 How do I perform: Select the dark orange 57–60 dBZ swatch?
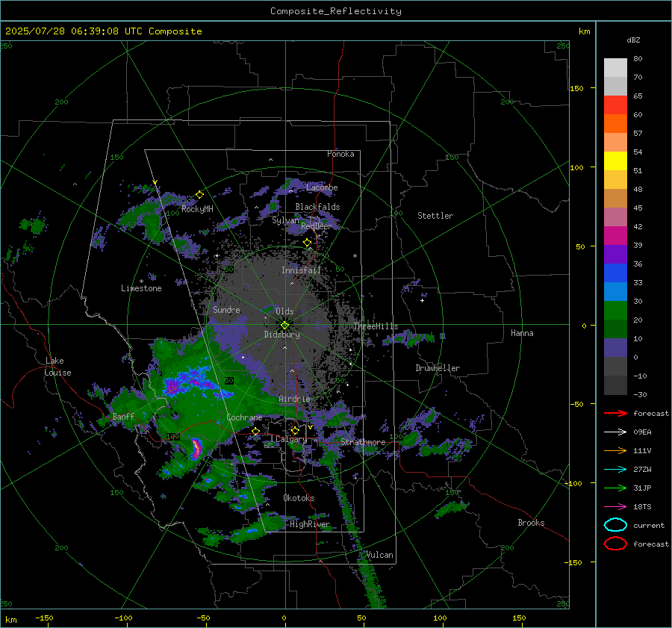click(615, 124)
